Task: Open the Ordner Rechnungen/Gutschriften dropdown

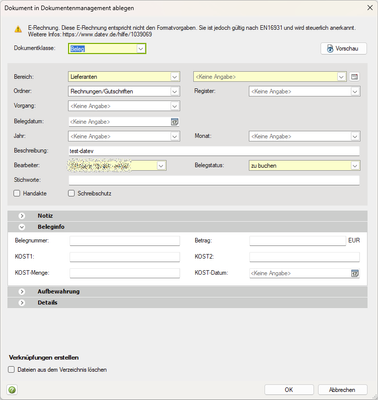Action: [175, 91]
